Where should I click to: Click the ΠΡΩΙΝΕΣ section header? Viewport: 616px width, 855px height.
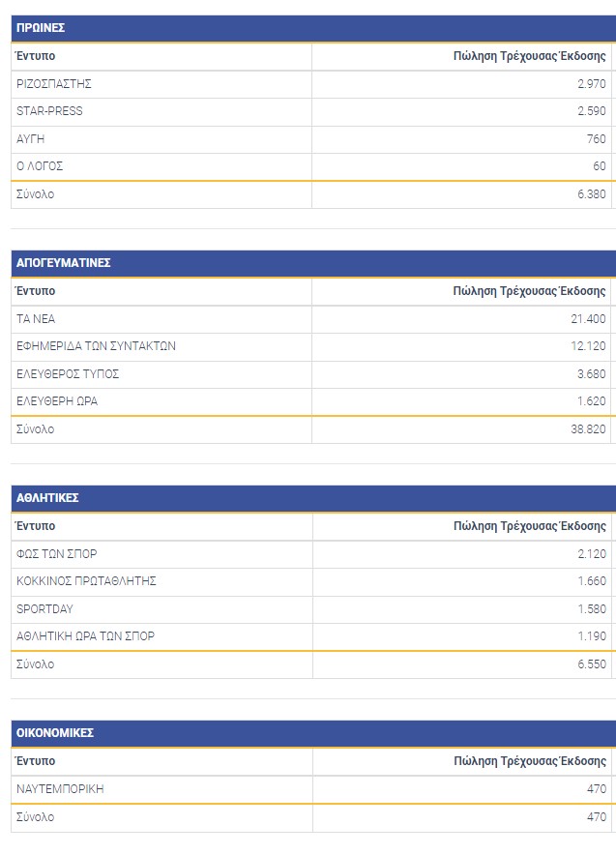click(41, 28)
